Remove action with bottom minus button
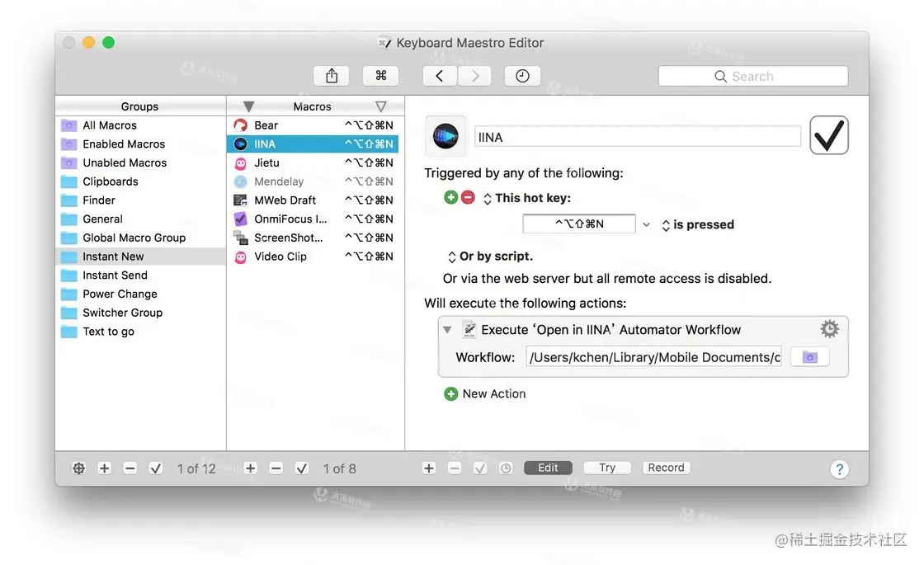 [455, 468]
